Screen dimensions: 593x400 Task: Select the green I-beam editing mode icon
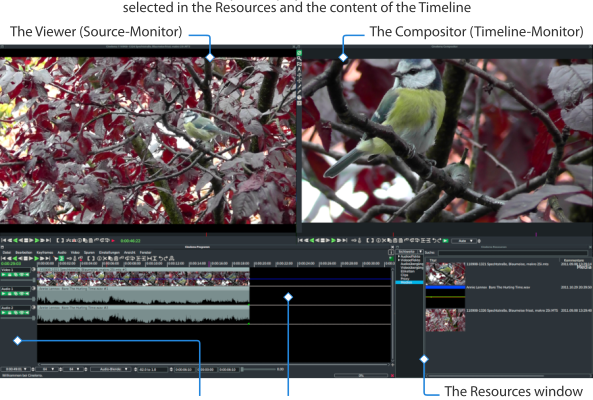(x=61, y=259)
